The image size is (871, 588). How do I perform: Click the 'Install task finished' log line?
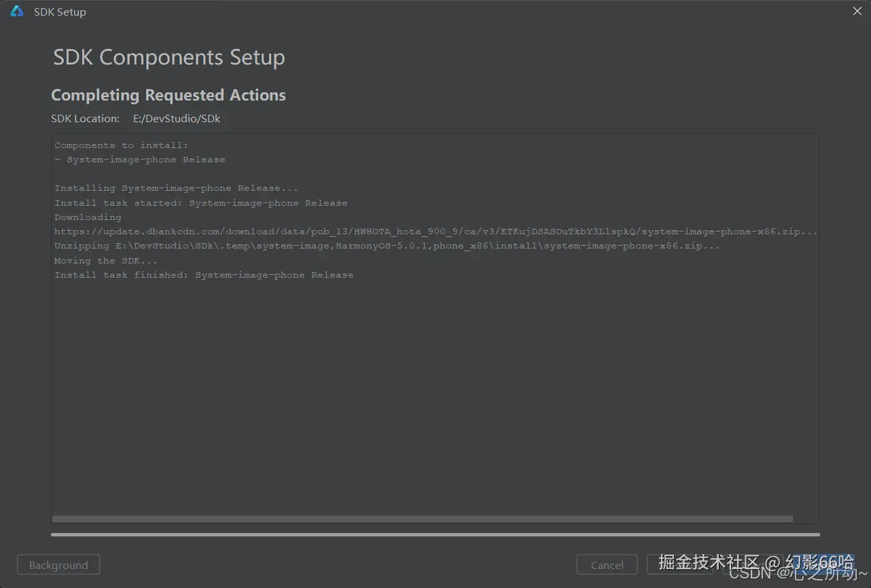coord(204,275)
